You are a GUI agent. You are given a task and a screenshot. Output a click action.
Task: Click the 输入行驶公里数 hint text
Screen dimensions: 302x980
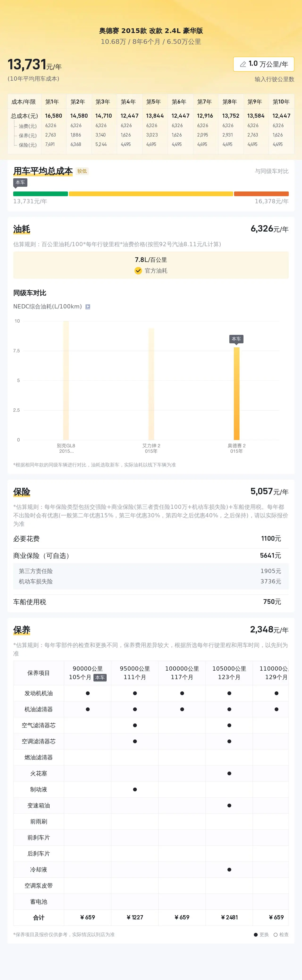click(275, 79)
